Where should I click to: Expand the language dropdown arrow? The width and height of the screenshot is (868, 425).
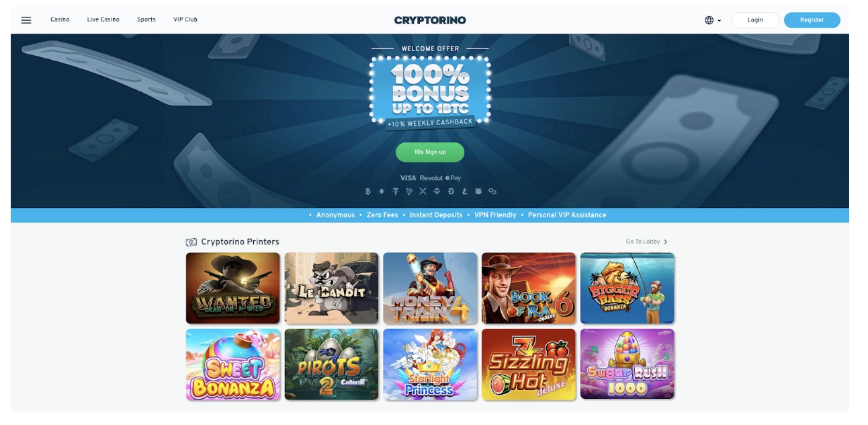tap(720, 21)
